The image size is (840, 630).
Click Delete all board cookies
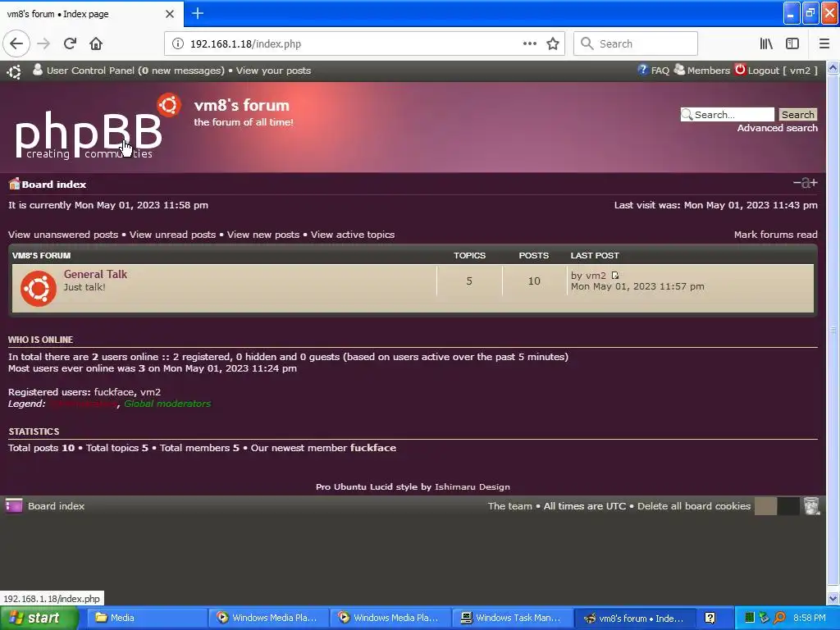[x=694, y=506]
